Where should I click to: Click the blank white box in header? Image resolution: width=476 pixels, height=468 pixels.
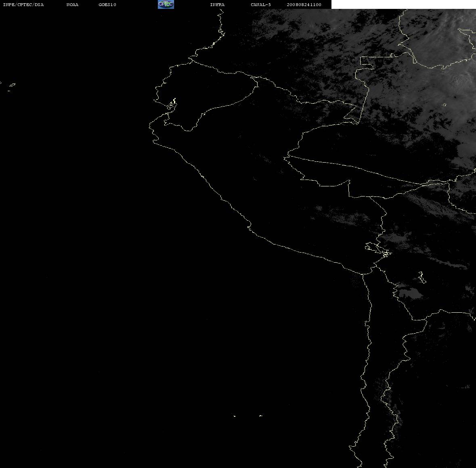(403, 4)
